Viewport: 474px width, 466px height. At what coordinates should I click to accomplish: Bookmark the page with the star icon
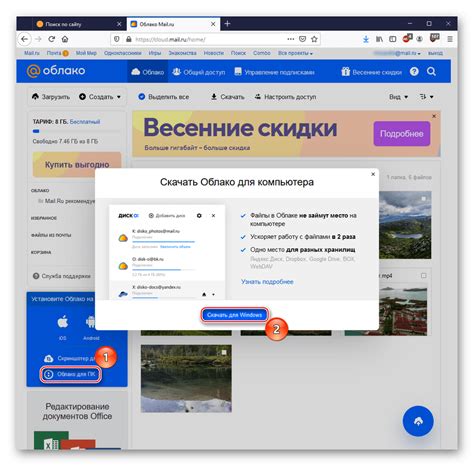tap(314, 39)
